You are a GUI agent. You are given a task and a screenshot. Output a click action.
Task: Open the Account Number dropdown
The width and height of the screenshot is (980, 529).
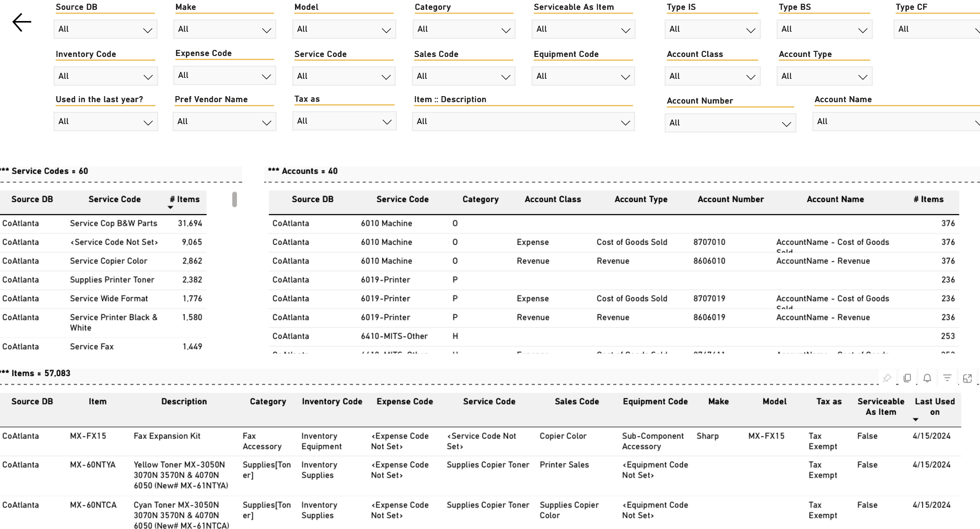(x=730, y=123)
